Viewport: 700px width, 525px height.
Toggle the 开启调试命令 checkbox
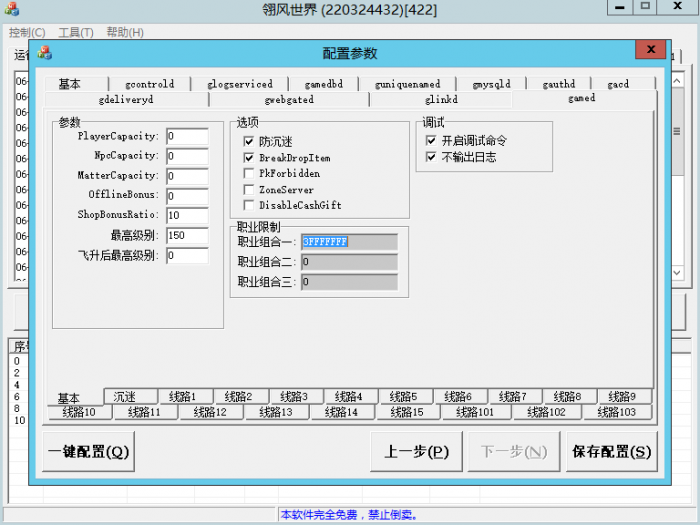431,141
